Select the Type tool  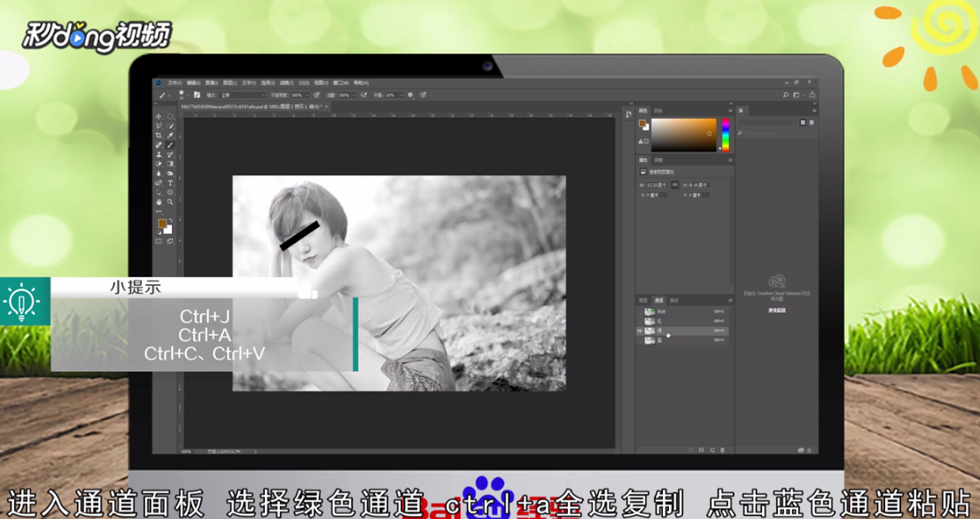click(x=170, y=183)
